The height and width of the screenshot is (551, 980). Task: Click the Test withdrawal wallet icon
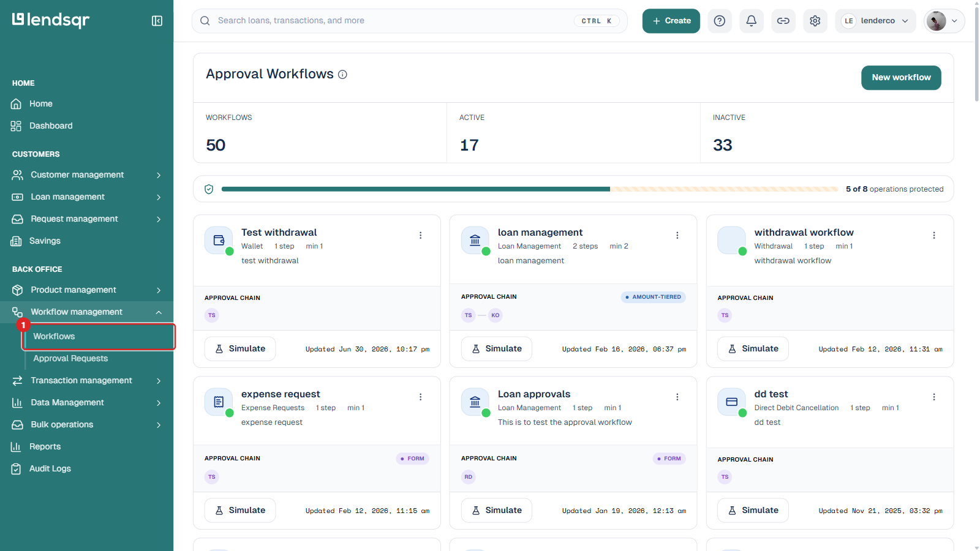coord(219,241)
